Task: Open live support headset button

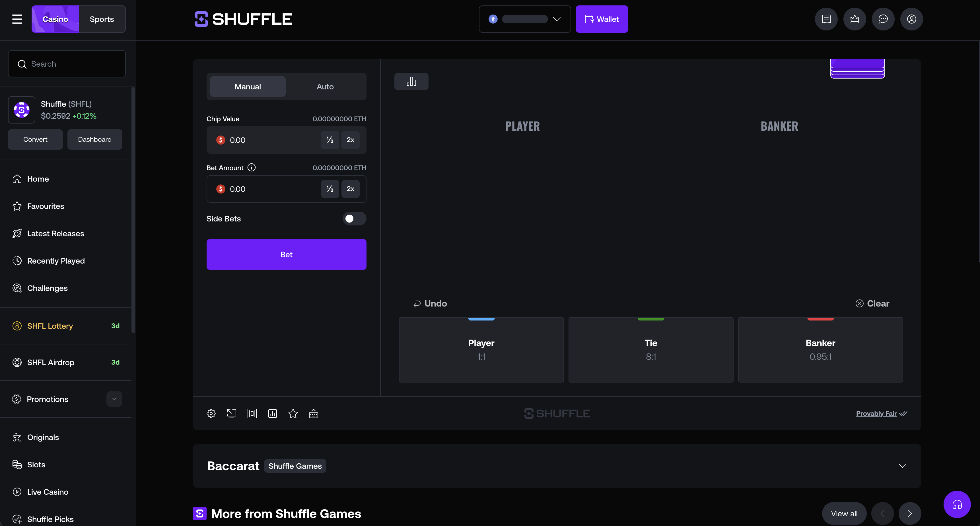Action: point(957,504)
